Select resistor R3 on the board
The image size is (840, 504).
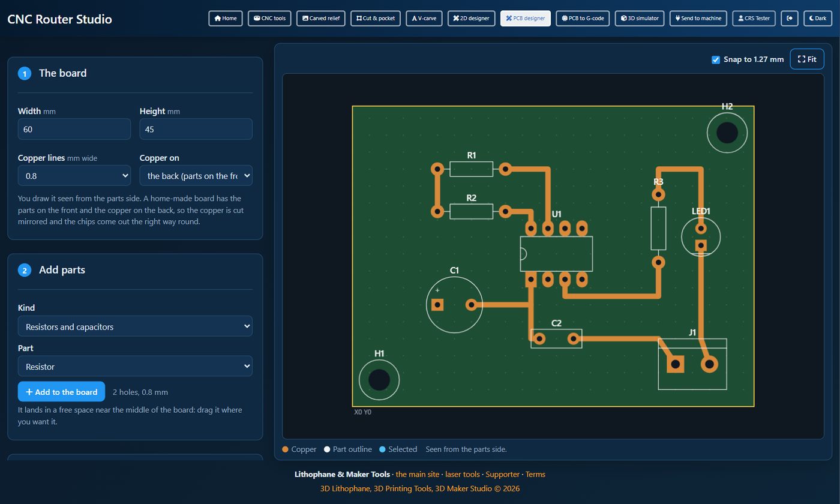tap(658, 228)
